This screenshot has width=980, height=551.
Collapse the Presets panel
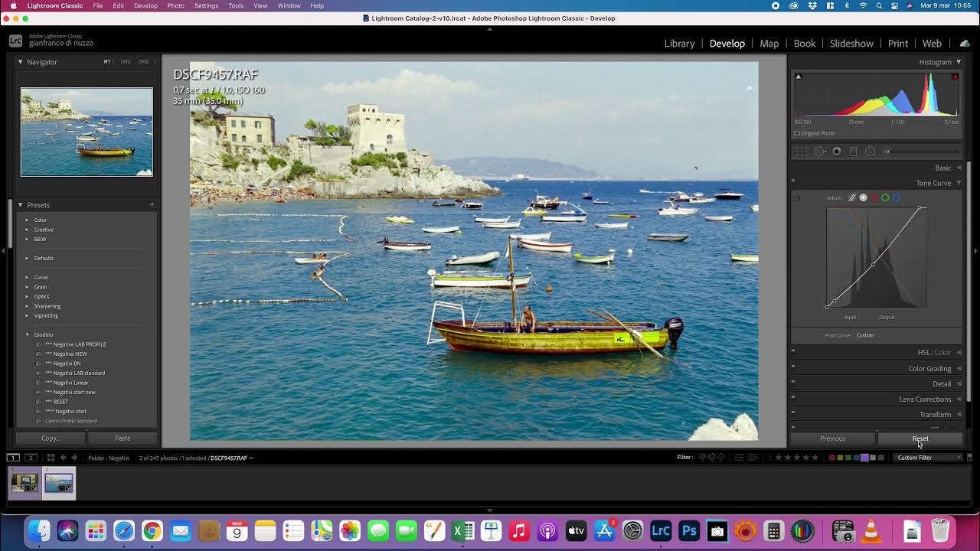point(21,205)
